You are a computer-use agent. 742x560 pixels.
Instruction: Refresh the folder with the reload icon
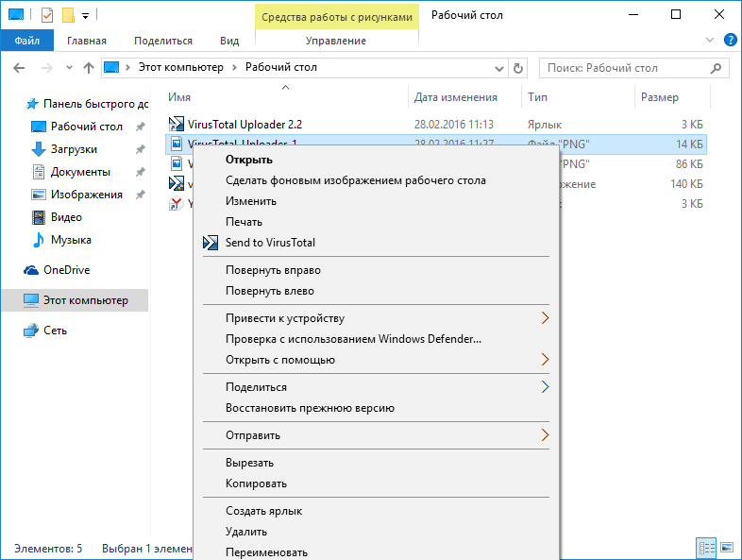(518, 68)
